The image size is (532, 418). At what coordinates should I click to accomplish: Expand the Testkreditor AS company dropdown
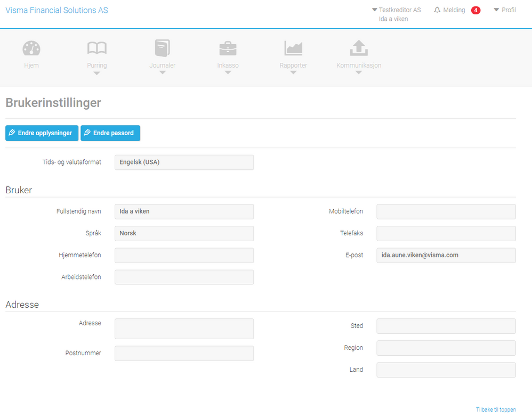click(396, 10)
